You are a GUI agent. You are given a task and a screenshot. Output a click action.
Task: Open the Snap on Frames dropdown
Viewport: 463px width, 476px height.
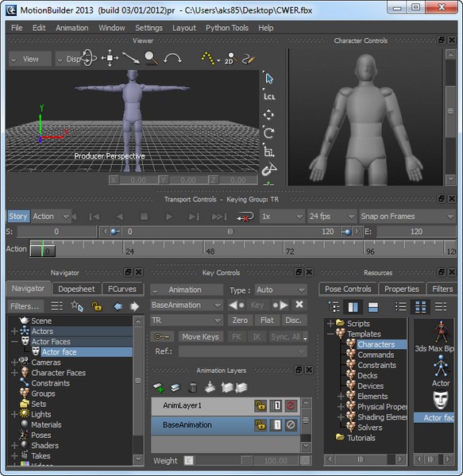click(407, 217)
